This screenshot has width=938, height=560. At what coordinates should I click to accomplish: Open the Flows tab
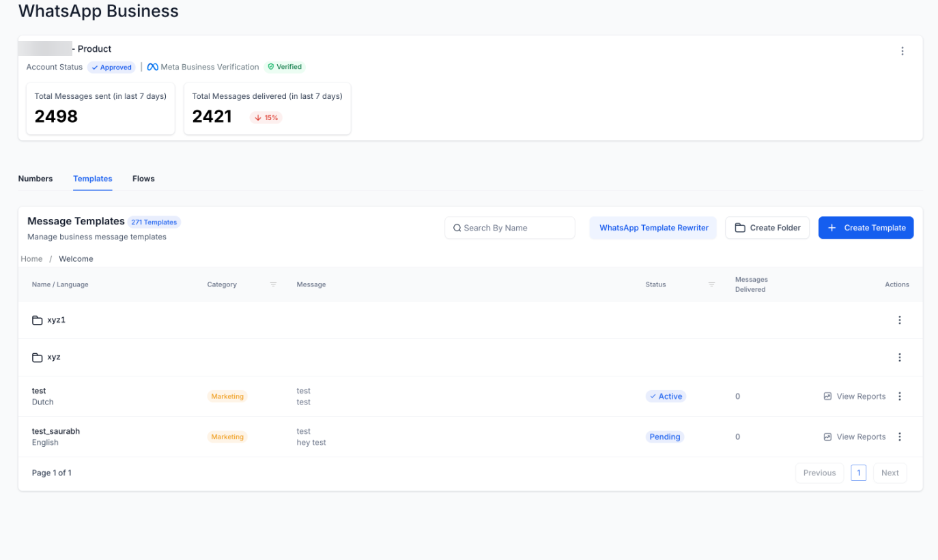tap(143, 179)
